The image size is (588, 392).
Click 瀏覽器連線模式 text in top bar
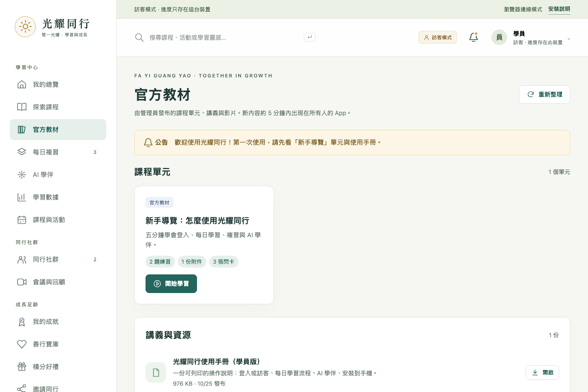pos(523,9)
